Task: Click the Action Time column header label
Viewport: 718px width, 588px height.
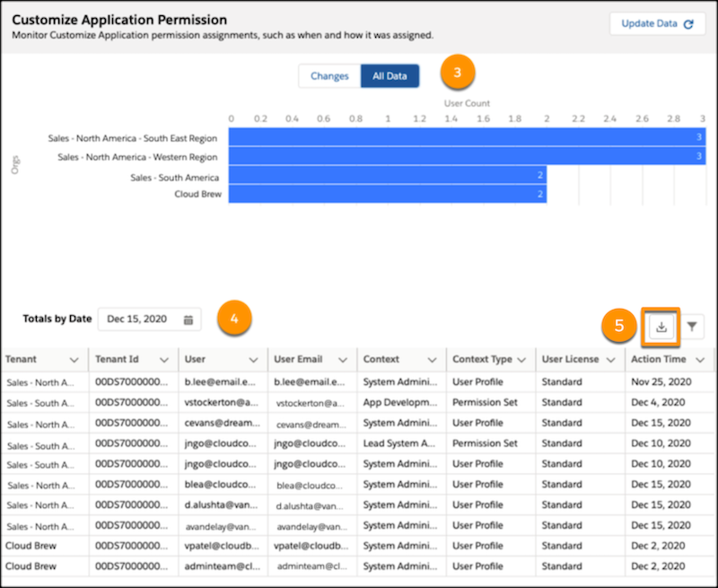Action: pyautogui.click(x=659, y=359)
